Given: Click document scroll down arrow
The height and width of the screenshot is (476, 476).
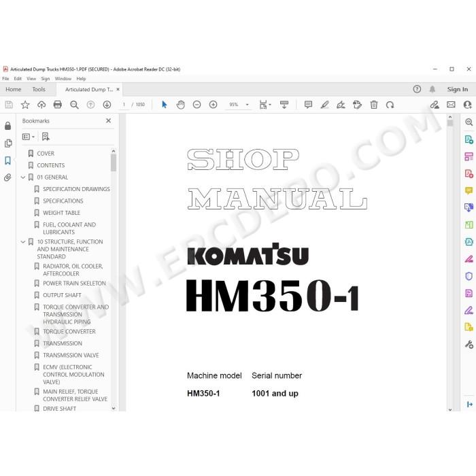Looking at the screenshot, I should (450, 409).
